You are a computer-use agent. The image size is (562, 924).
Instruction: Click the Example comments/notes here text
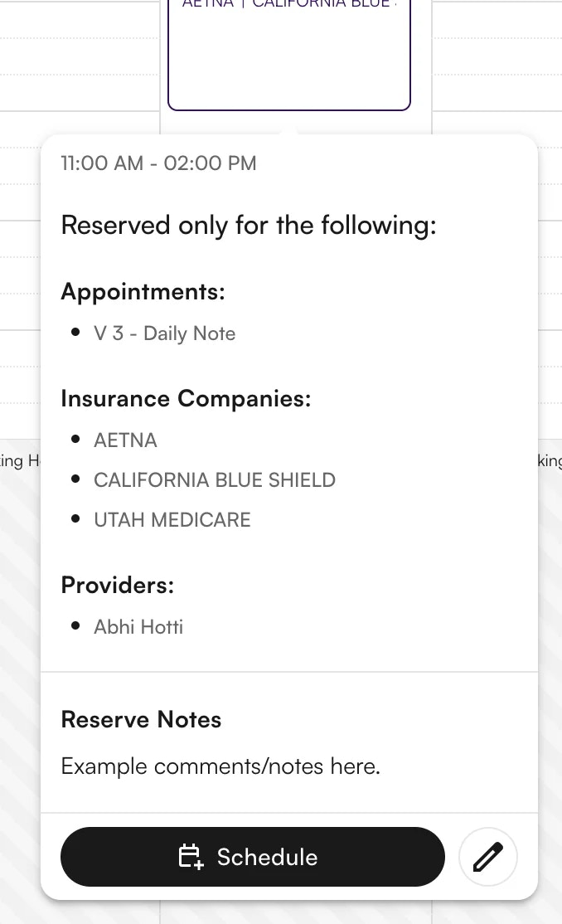click(220, 766)
